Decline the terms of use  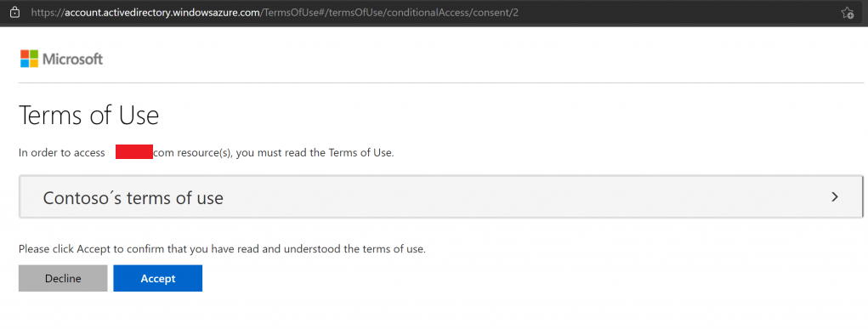(63, 278)
